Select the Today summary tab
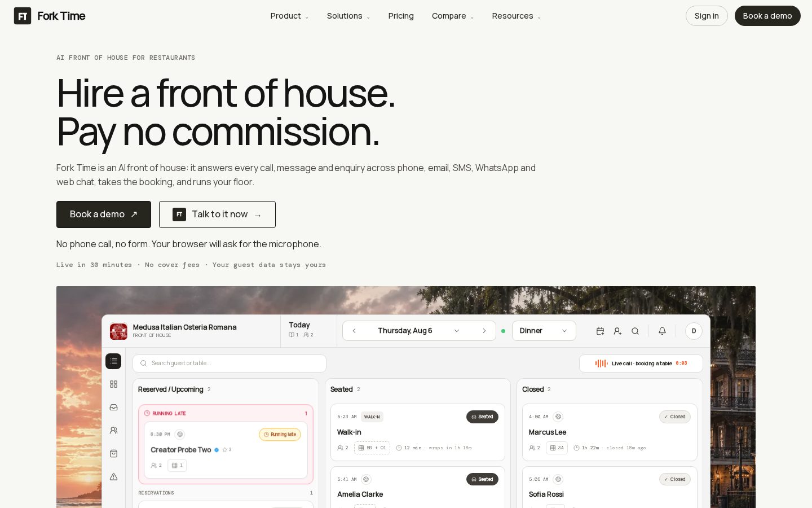 [308, 331]
